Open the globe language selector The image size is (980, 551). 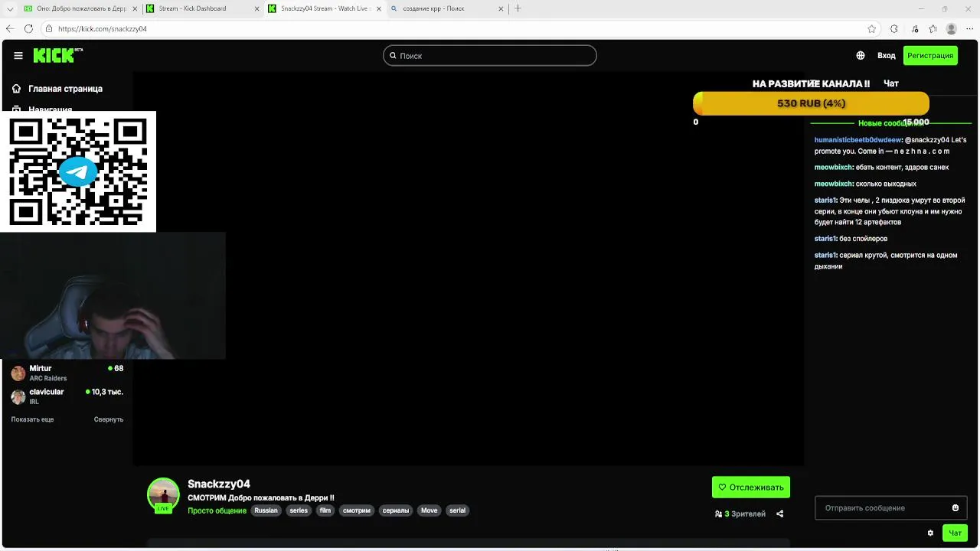point(861,55)
